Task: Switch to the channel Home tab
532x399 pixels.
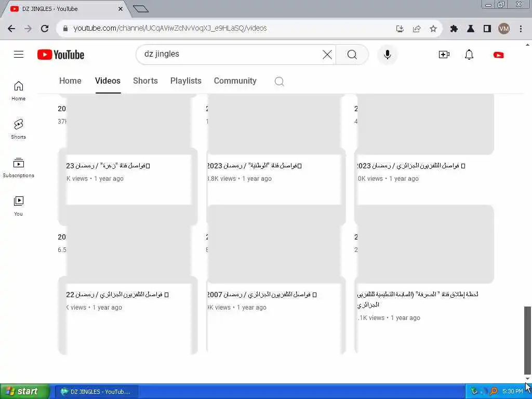Action: point(70,81)
